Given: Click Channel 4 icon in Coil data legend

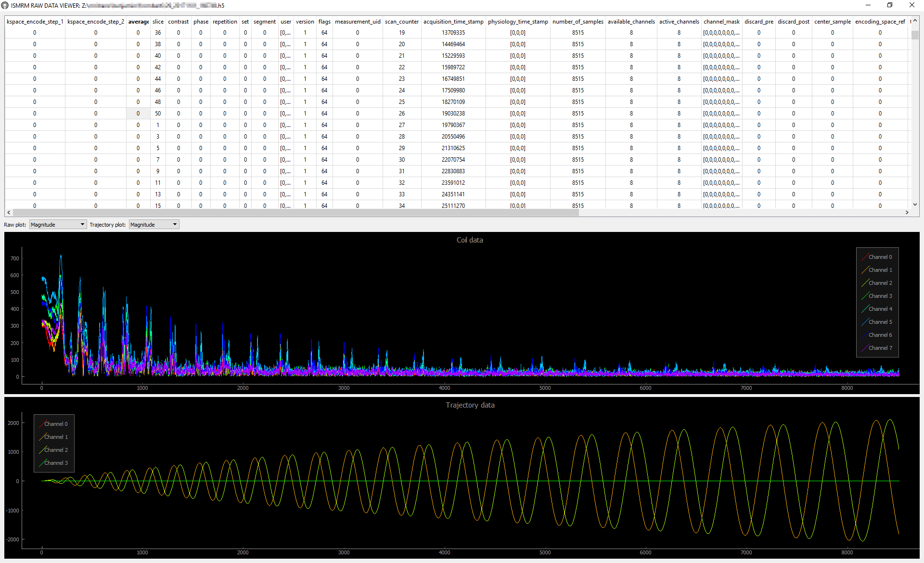Looking at the screenshot, I should [865, 309].
